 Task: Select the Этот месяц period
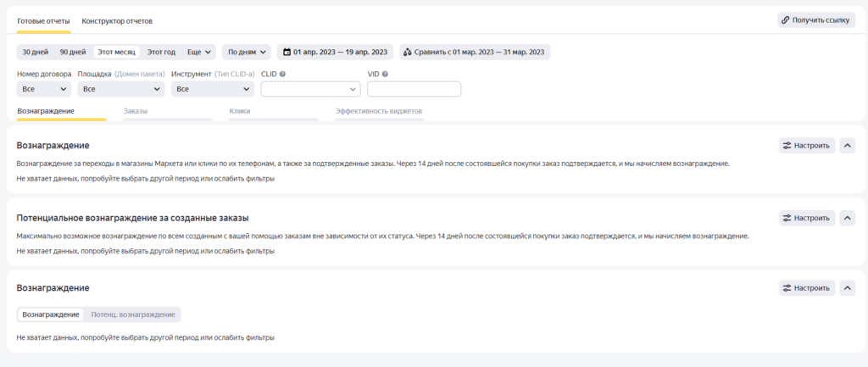click(x=117, y=52)
